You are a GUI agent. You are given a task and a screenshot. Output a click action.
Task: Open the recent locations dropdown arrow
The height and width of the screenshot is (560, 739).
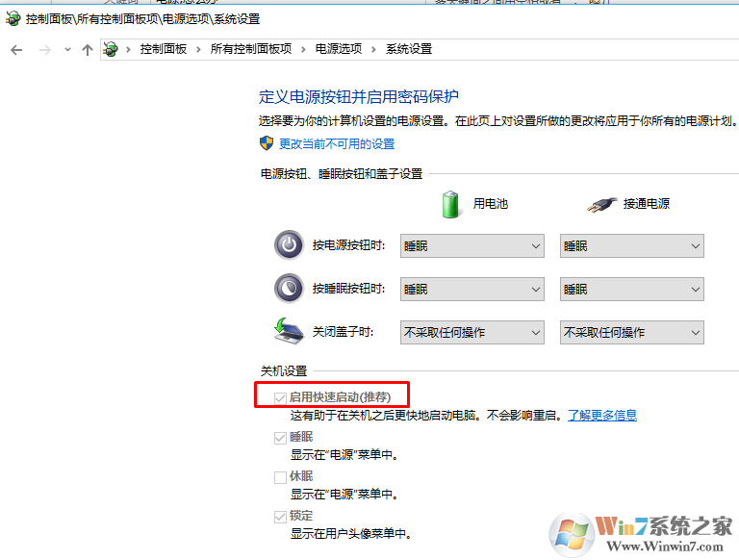(x=67, y=49)
